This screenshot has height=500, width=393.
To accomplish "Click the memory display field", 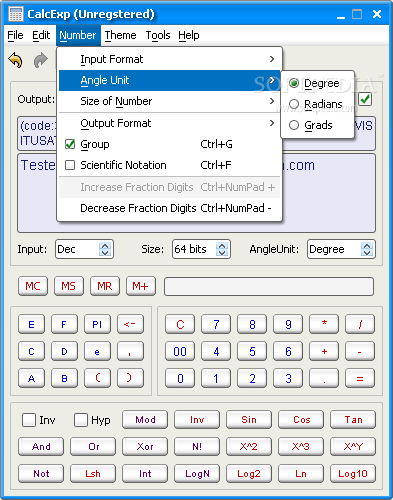I will (269, 286).
